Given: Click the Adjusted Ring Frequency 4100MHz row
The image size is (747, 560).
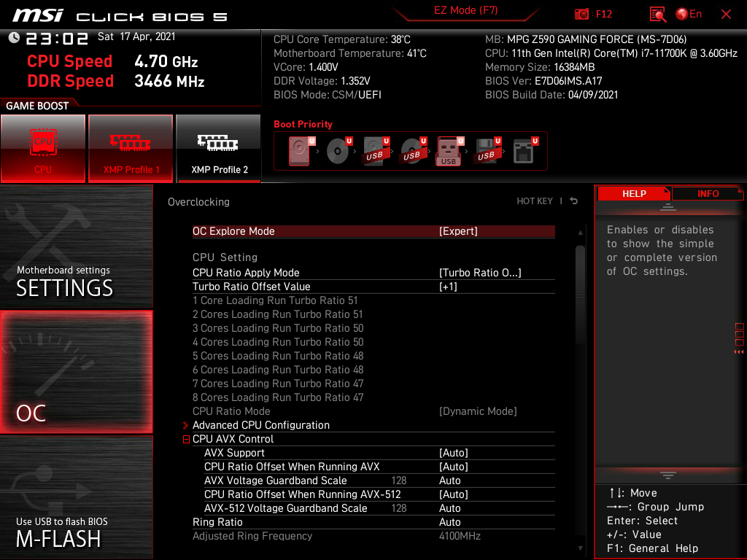Looking at the screenshot, I should point(373,536).
